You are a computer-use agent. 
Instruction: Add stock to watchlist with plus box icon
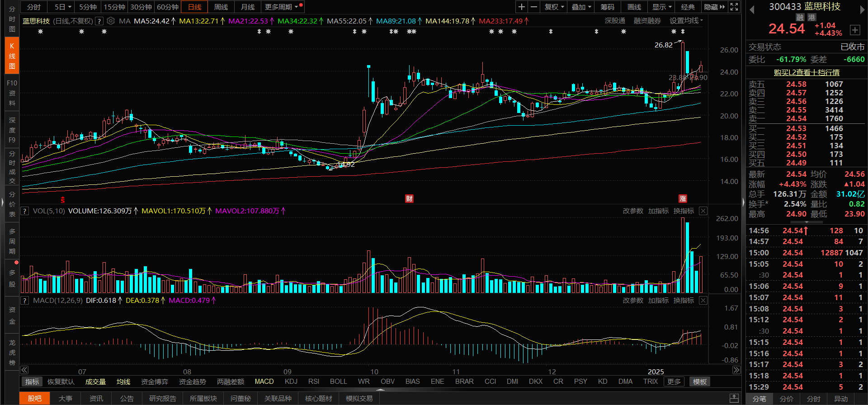(855, 30)
